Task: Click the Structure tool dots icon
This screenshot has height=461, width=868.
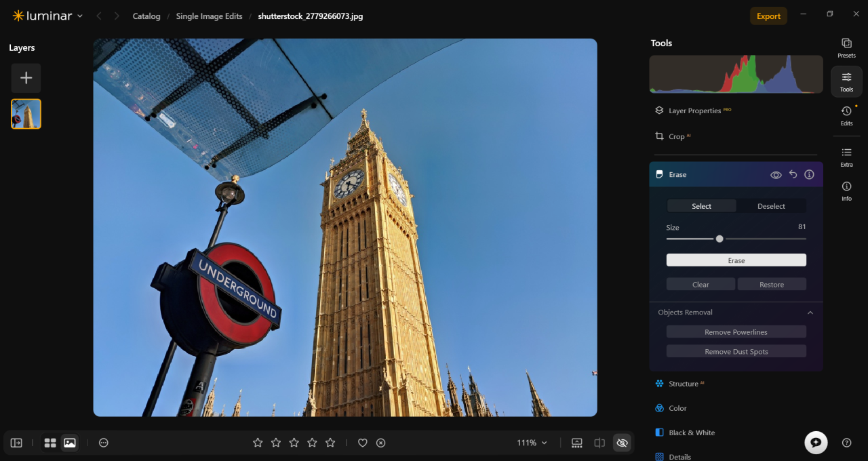Action: (x=659, y=384)
